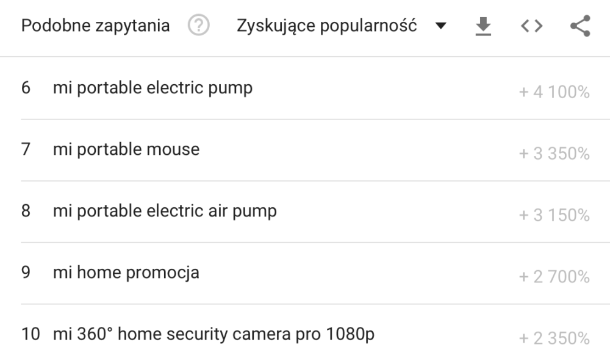Download the related queries as CSV
Image resolution: width=610 pixels, height=364 pixels.
point(483,26)
